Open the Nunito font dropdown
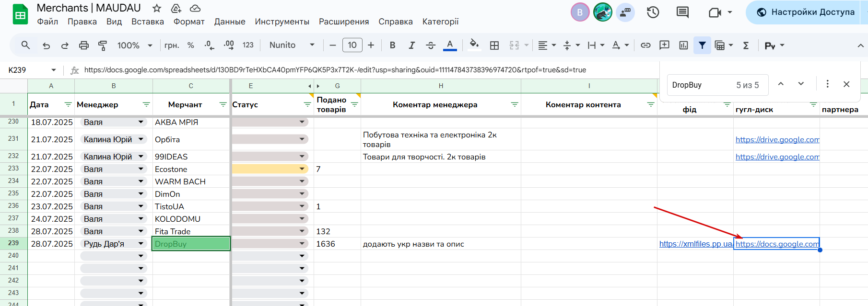This screenshot has height=306, width=868. coord(292,45)
